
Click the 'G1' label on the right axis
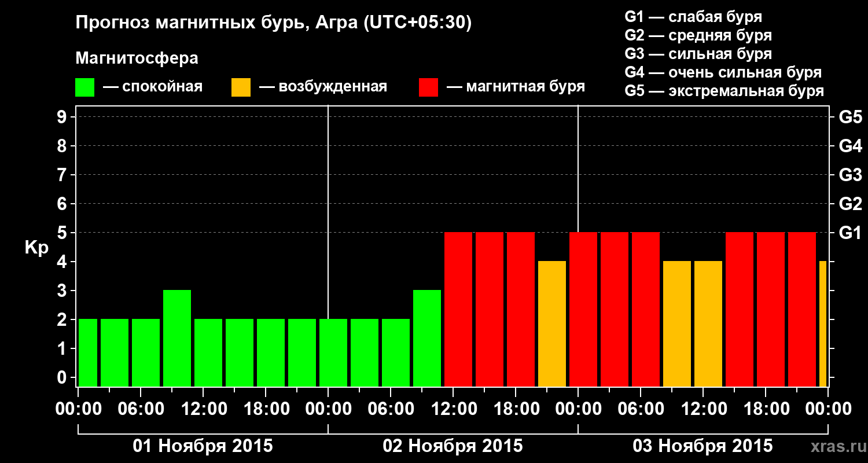(850, 233)
